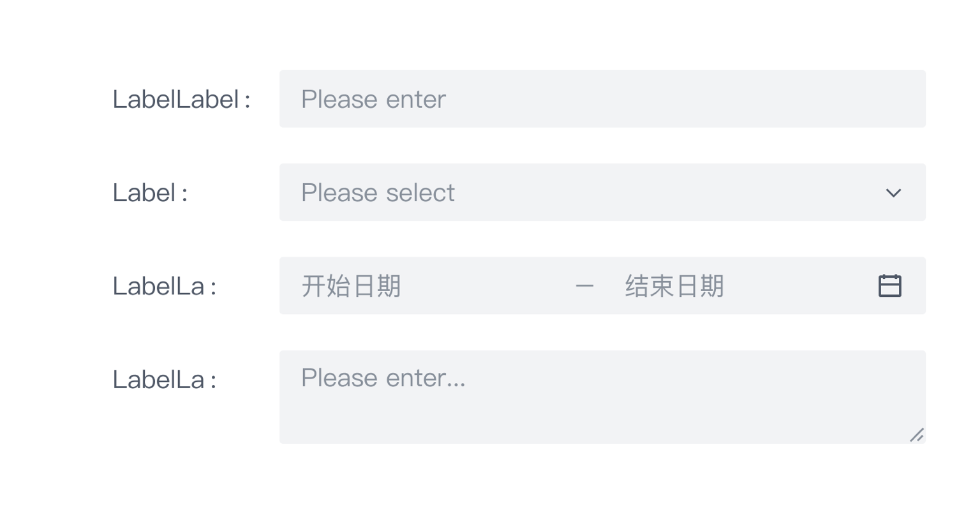Click the dash separator between the dates
Image resolution: width=980 pixels, height=521 pixels.
tap(584, 286)
